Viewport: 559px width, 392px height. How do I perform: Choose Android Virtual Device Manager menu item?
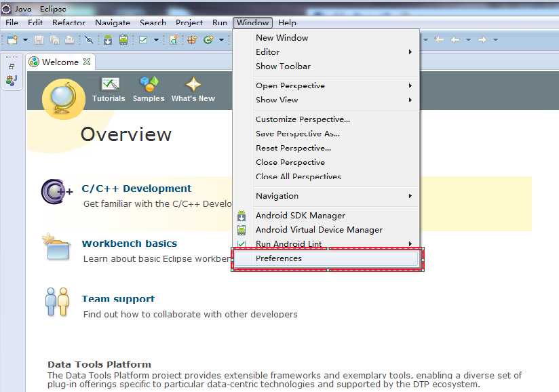[x=326, y=230]
